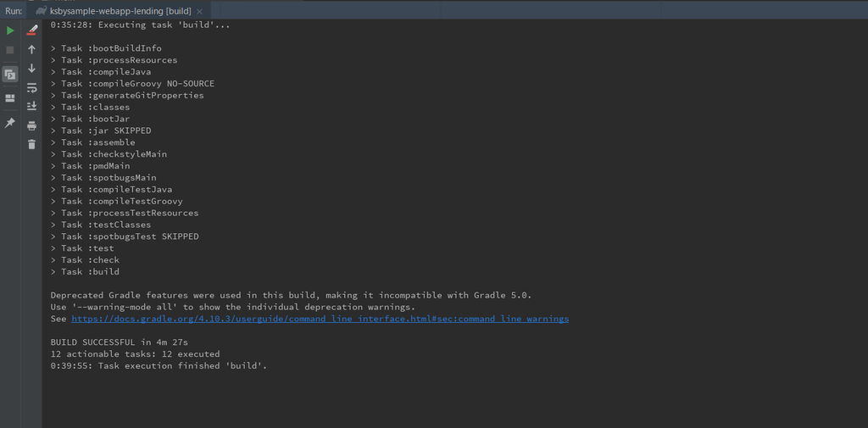Click the Task :classes line
This screenshot has width=868, height=428.
tap(90, 108)
